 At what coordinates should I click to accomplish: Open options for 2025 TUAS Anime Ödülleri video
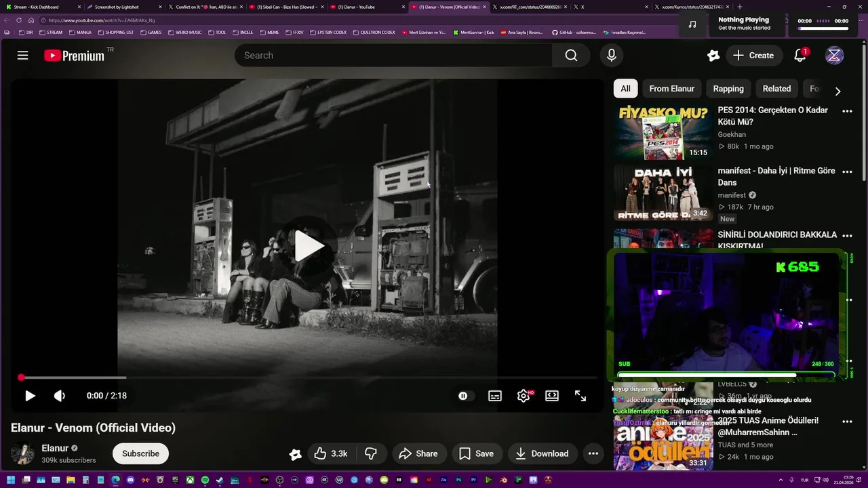point(847,422)
